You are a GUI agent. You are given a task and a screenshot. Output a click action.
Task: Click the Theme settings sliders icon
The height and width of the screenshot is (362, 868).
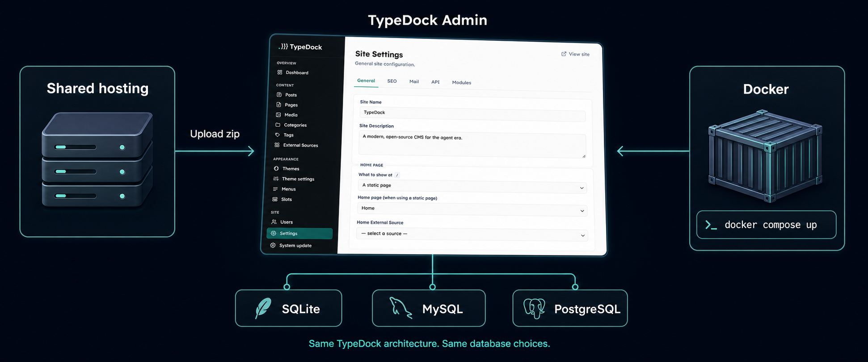point(276,179)
